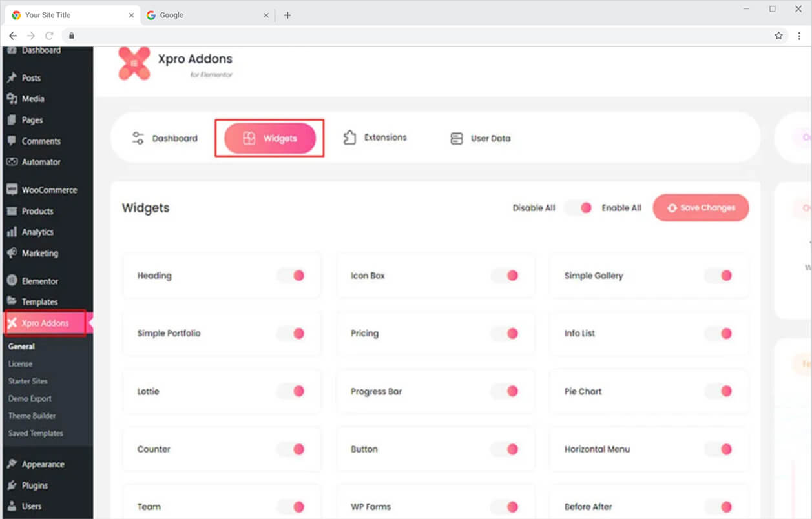The image size is (812, 519).
Task: Click the Marketing megaphone icon
Action: coord(12,254)
